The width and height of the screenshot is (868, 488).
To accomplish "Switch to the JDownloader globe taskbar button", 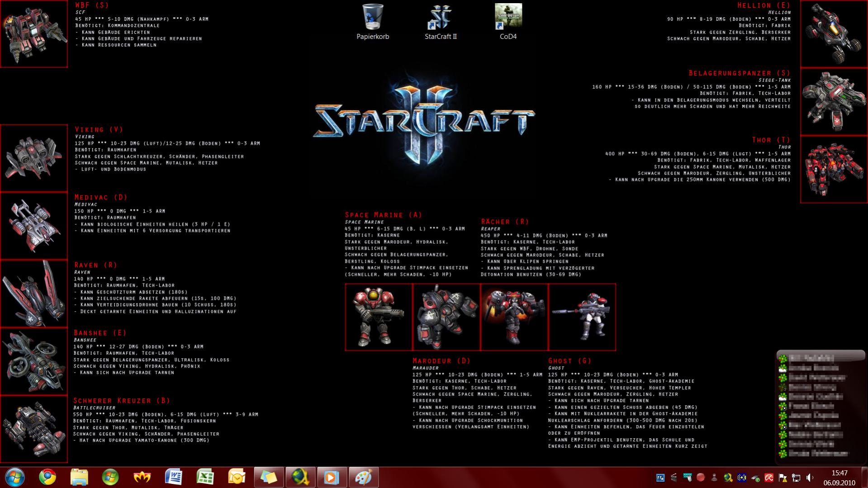I will click(x=300, y=477).
